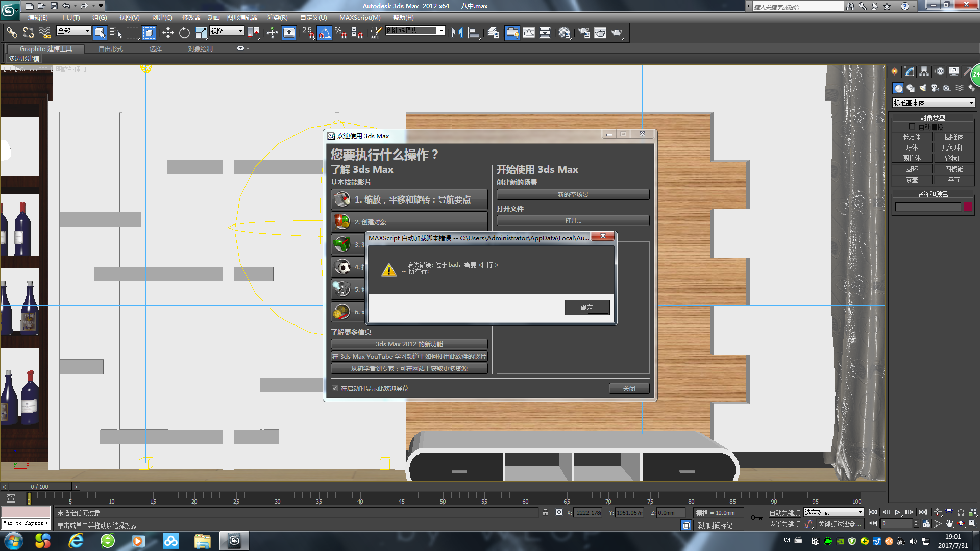980x551 pixels.
Task: Open the MAXScript(M) menu
Action: 360,18
